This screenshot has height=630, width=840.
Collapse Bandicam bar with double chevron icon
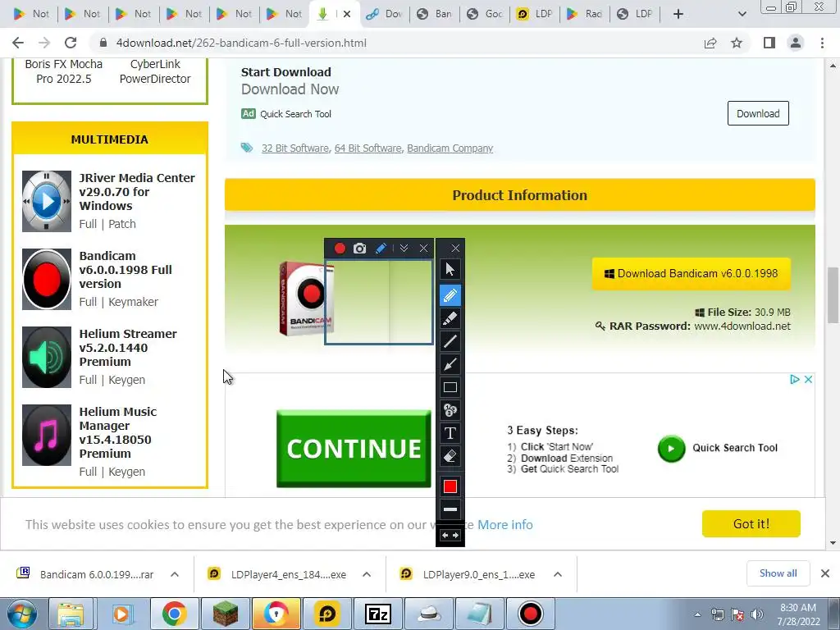(x=404, y=248)
